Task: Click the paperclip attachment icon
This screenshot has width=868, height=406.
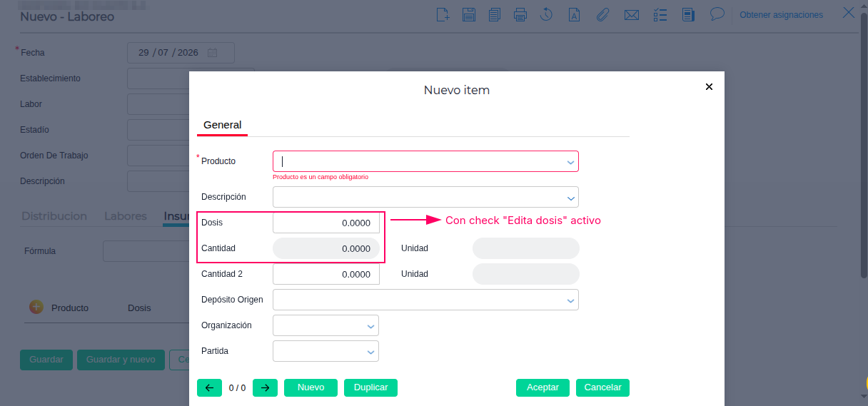Action: (x=602, y=14)
